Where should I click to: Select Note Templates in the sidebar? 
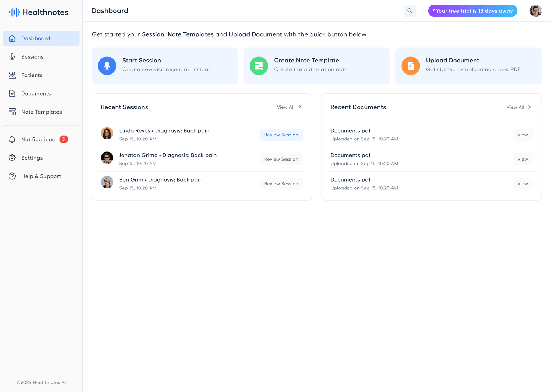tap(41, 112)
